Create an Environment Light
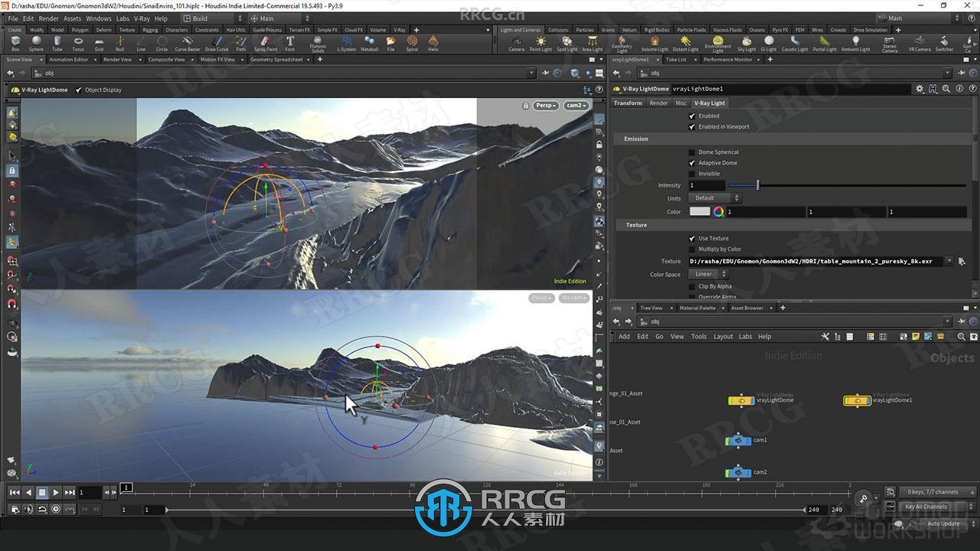Image resolution: width=980 pixels, height=551 pixels. pyautogui.click(x=717, y=44)
